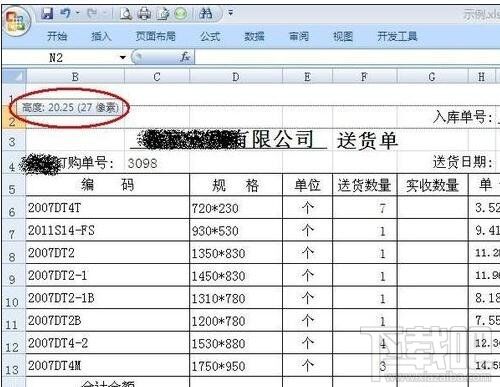Expand the Name Box dropdown arrow
The width and height of the screenshot is (500, 387).
123,58
